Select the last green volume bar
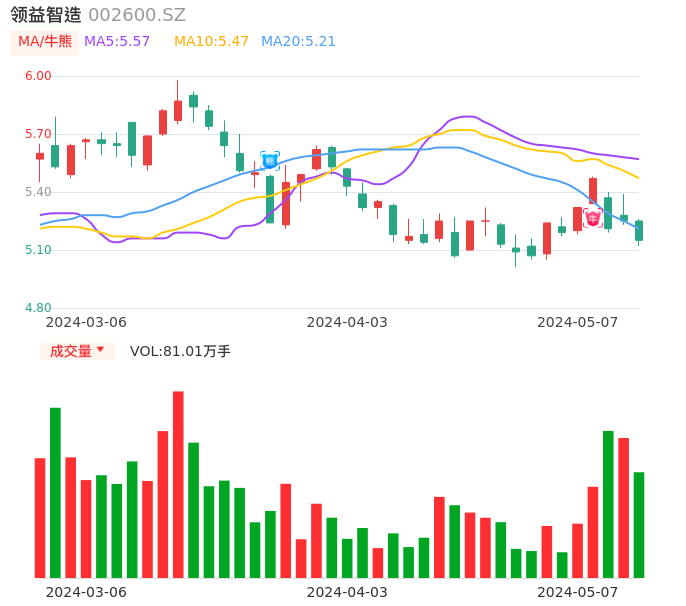This screenshot has width=686, height=606. (639, 524)
